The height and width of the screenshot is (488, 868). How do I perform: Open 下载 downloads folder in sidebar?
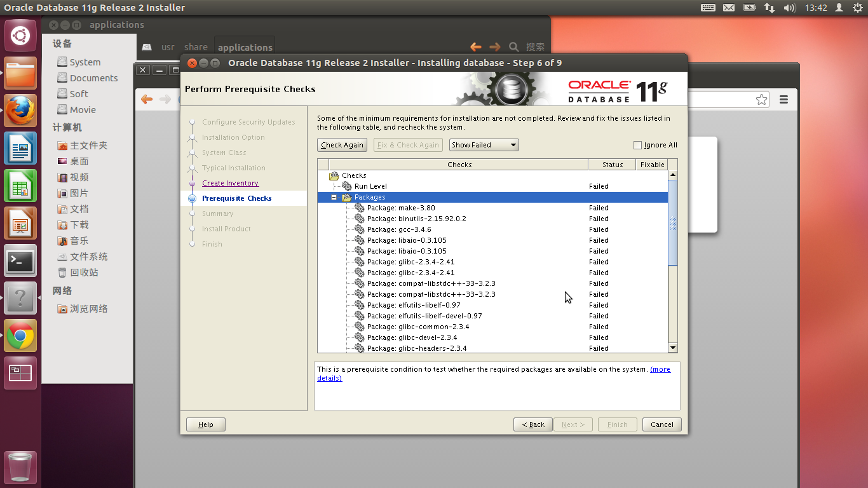(72, 225)
